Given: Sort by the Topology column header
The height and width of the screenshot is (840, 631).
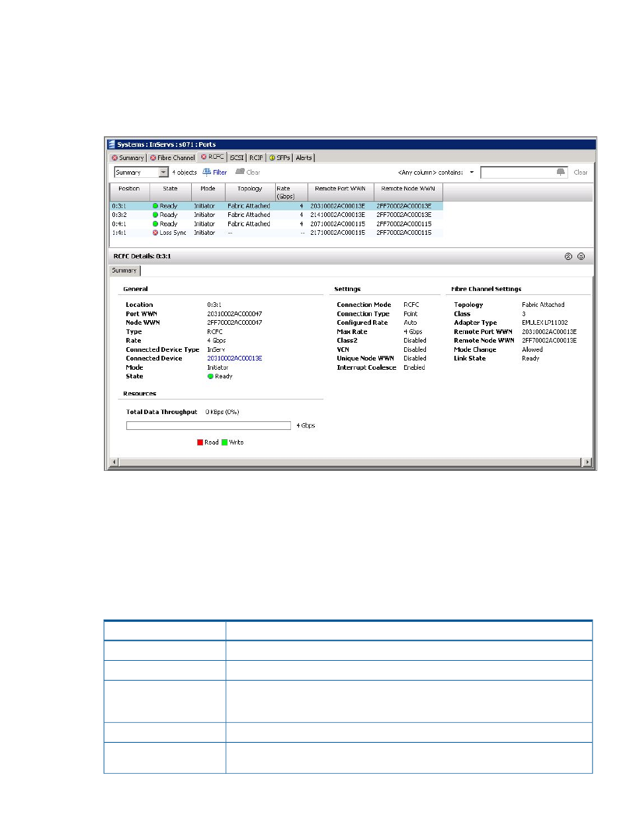Looking at the screenshot, I should coord(250,192).
